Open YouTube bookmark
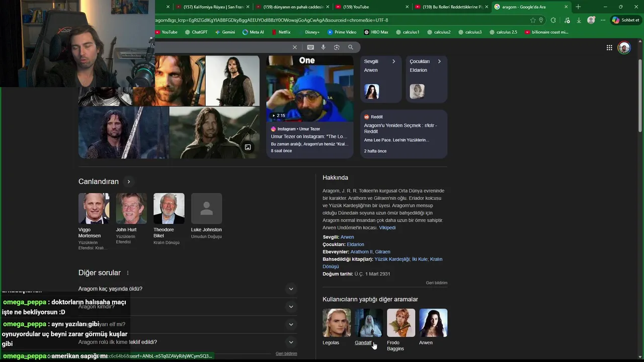The width and height of the screenshot is (644, 362). point(167,32)
